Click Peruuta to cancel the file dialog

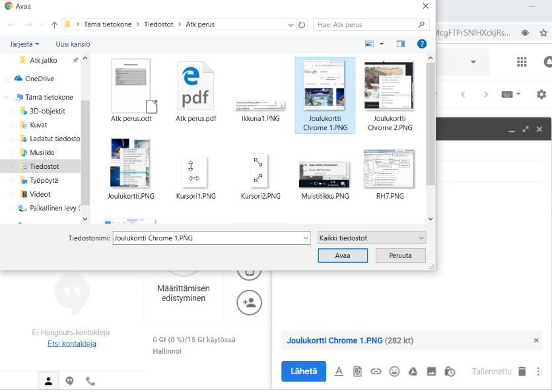[x=400, y=255]
